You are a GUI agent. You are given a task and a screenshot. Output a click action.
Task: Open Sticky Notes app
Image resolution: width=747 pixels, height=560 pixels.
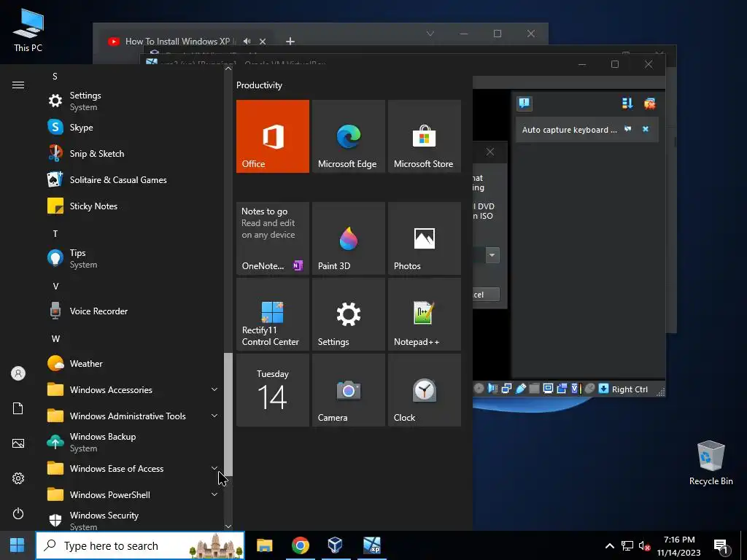pyautogui.click(x=133, y=206)
